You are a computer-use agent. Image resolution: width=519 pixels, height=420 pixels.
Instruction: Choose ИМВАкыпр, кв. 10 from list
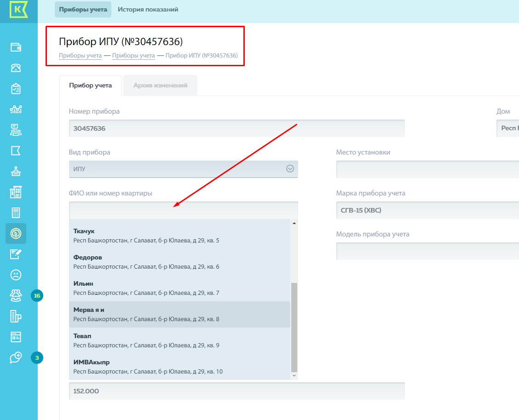click(x=180, y=367)
